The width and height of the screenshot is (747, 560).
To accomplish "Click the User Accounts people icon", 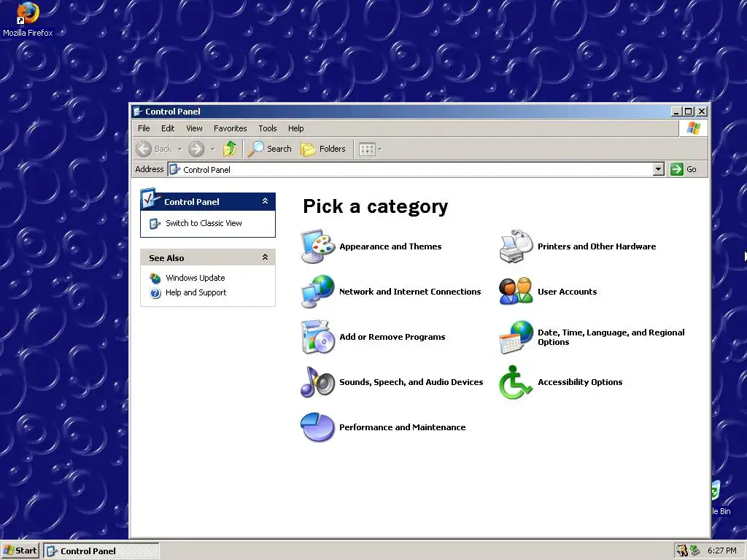I will pos(516,292).
